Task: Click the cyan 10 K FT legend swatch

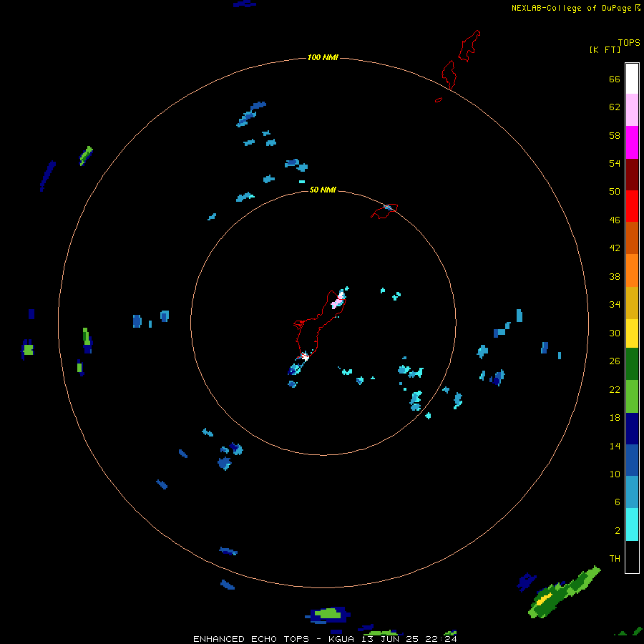Action: pyautogui.click(x=632, y=525)
